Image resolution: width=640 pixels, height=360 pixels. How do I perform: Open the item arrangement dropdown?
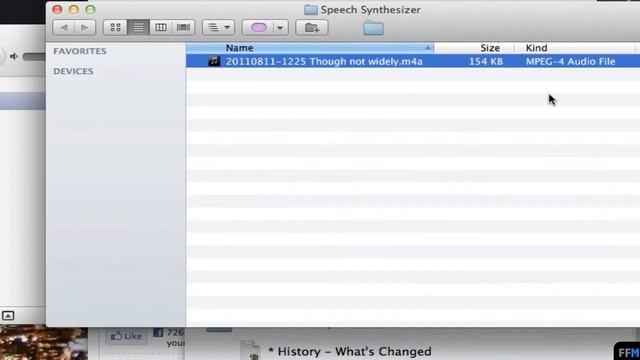(218, 27)
